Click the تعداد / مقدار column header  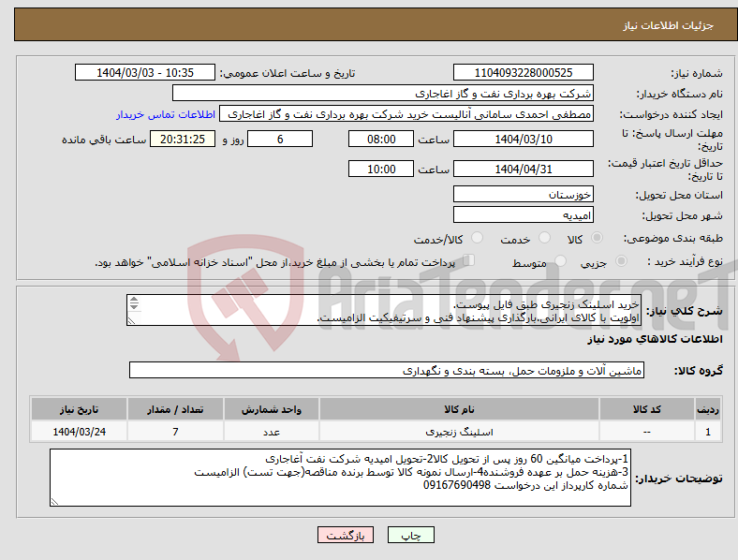(175, 409)
